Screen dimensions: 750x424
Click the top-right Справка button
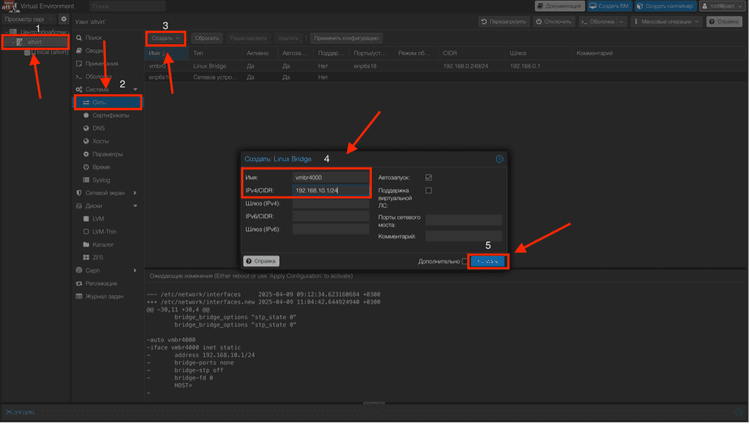[x=724, y=22]
